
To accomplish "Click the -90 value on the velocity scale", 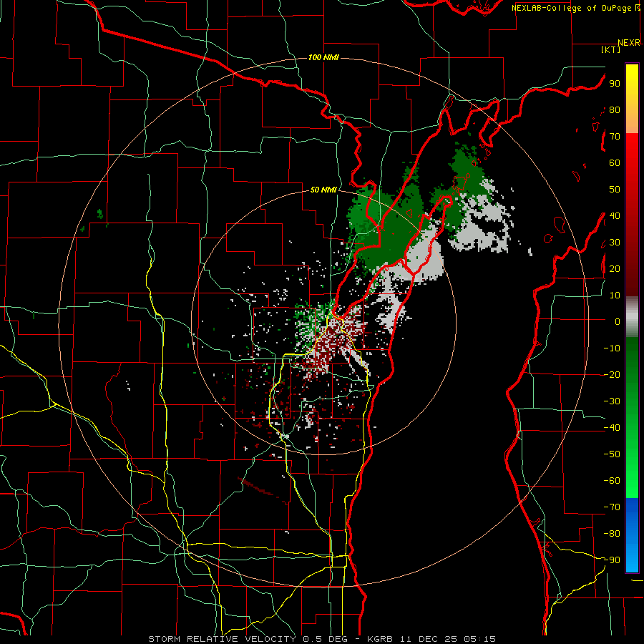I will pos(612,560).
